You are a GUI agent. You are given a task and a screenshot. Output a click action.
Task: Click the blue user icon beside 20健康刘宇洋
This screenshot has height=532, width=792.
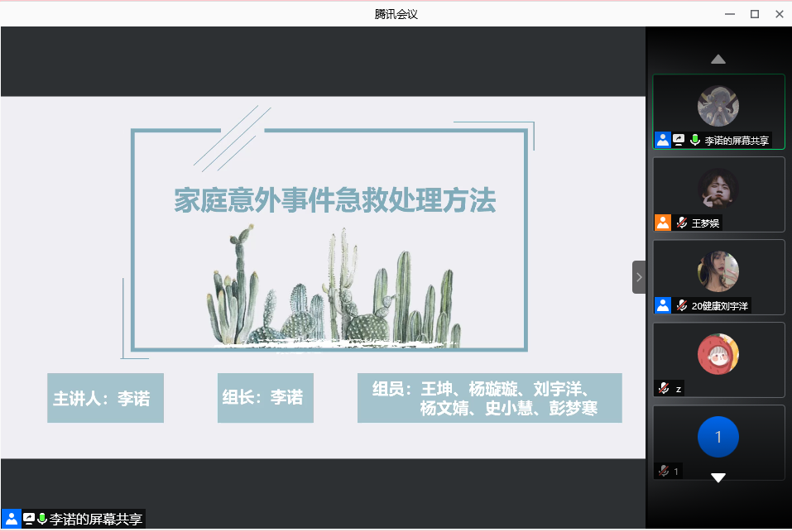[x=663, y=305]
